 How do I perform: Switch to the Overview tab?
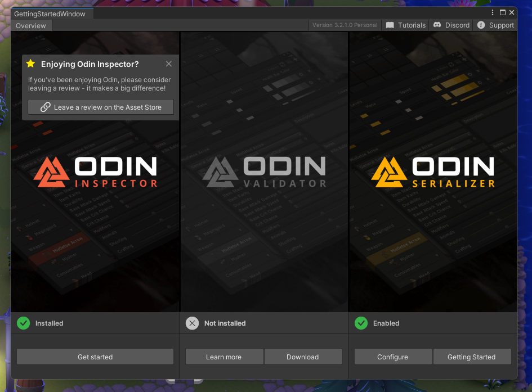coord(31,26)
